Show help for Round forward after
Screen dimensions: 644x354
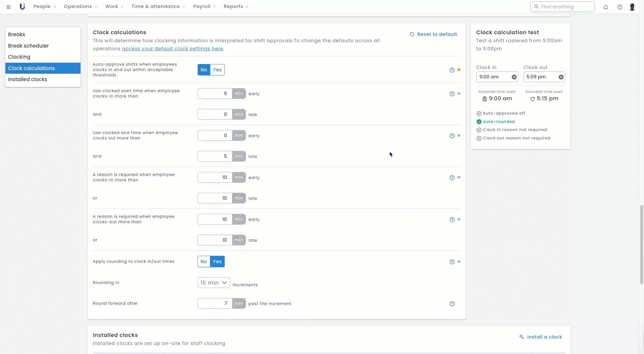pyautogui.click(x=452, y=304)
